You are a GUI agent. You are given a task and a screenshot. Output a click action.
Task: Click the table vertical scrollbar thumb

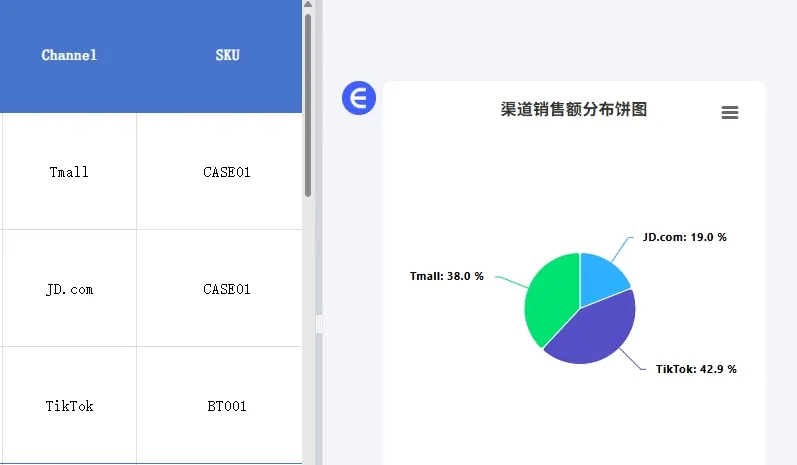(308, 105)
